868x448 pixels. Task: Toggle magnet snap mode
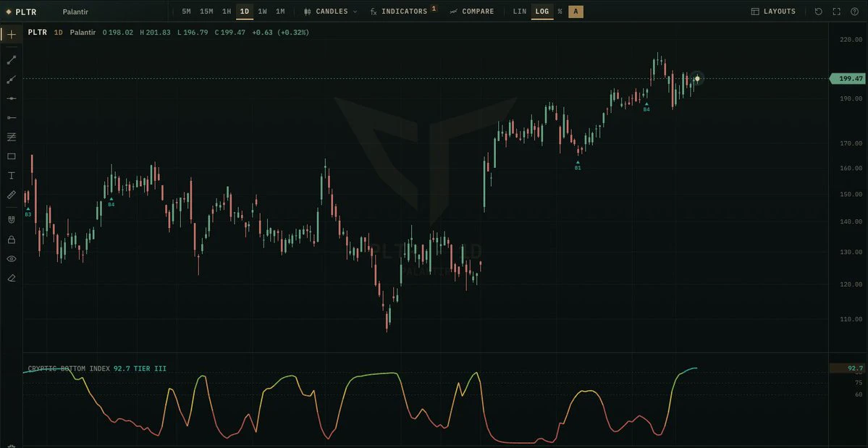click(x=11, y=219)
